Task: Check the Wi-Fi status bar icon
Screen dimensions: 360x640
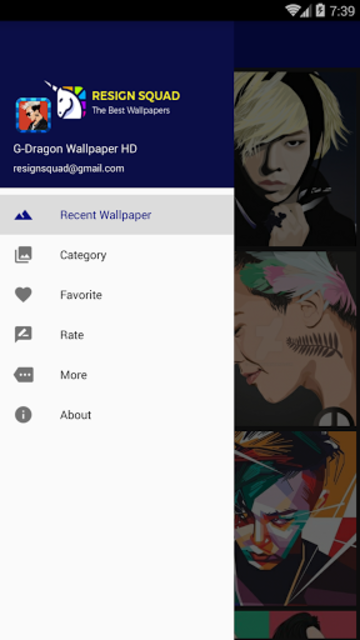Action: [x=292, y=10]
